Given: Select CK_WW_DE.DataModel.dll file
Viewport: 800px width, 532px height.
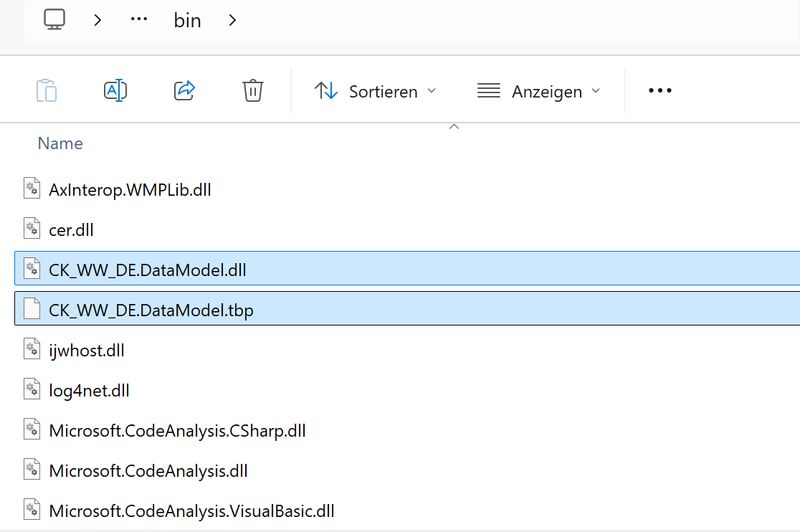Looking at the screenshot, I should (148, 270).
